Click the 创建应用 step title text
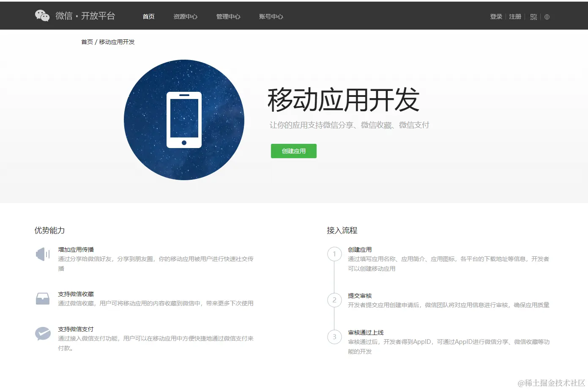This screenshot has width=588, height=390. click(360, 250)
